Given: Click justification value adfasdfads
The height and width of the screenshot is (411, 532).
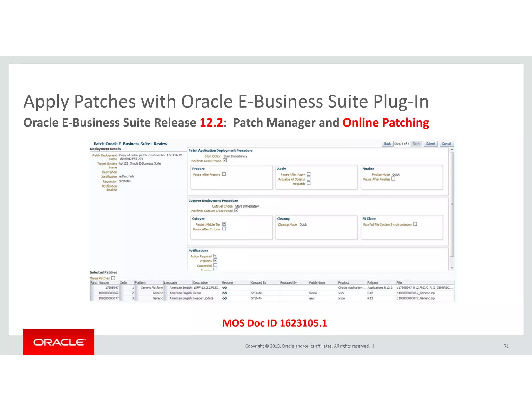Looking at the screenshot, I should 127,176.
